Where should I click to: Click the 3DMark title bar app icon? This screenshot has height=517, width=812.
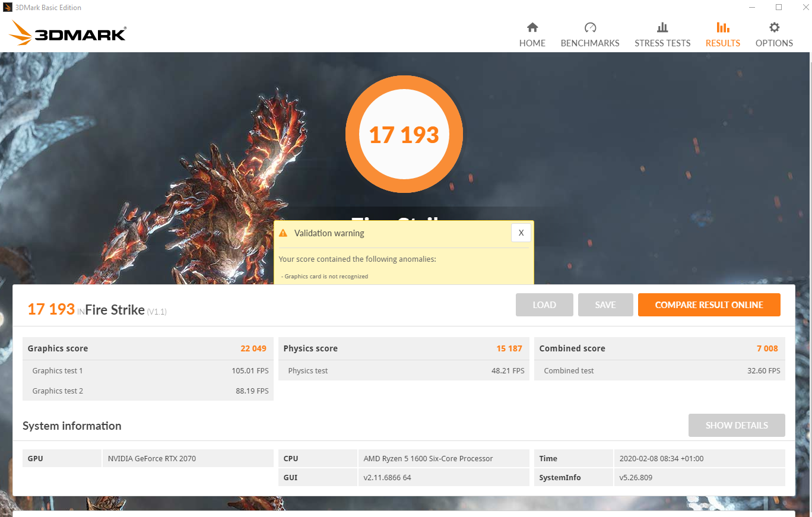[x=7, y=7]
